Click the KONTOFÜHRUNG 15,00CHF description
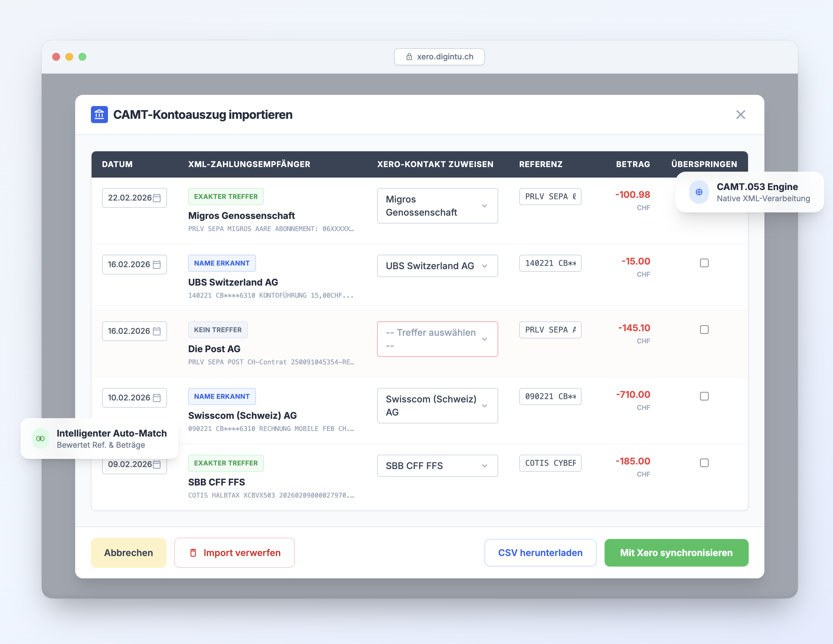The width and height of the screenshot is (833, 644). tap(271, 295)
